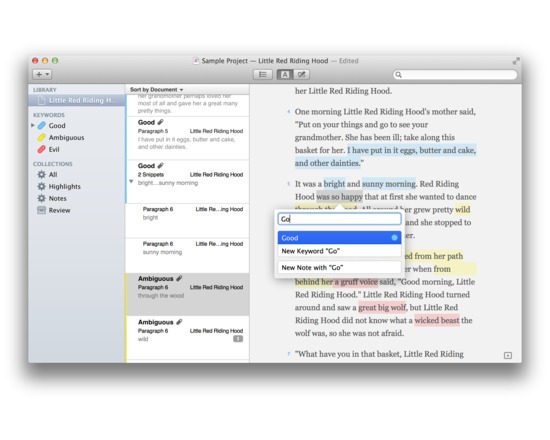Collapse the 2 Snippets disclosure triangle

(x=131, y=182)
